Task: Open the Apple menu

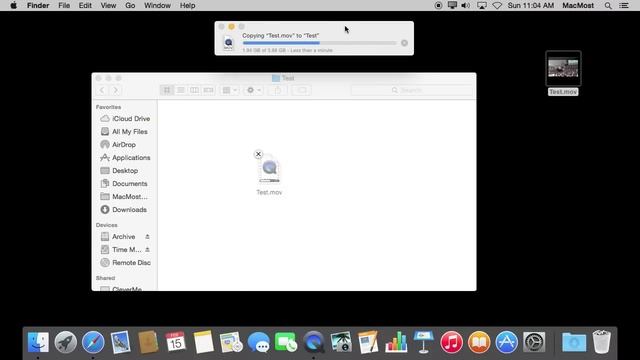Action: (x=13, y=6)
